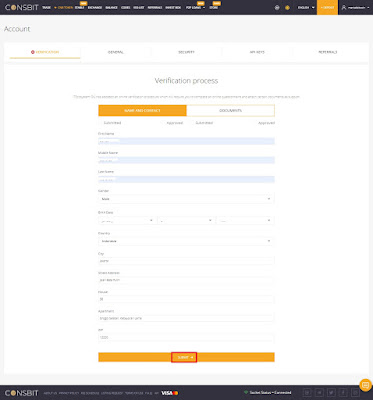Open the Terms of Use footer link
373x400 pixels.
tap(134, 393)
